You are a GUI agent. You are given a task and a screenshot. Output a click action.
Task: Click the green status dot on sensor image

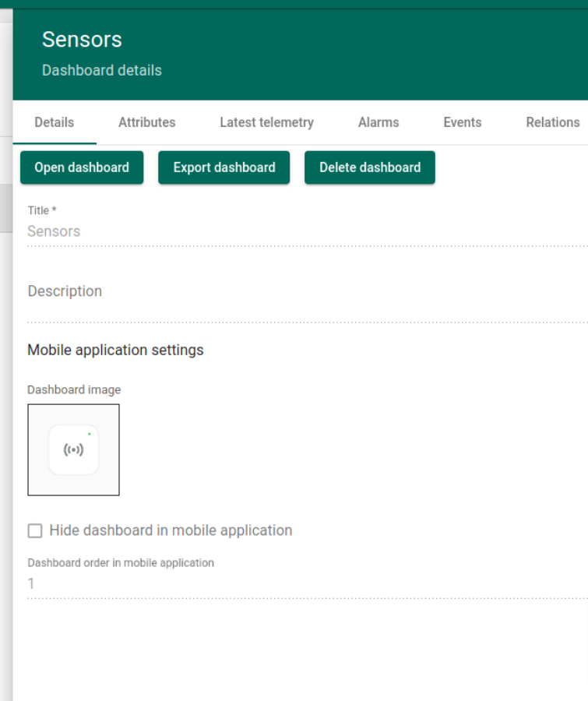point(90,434)
